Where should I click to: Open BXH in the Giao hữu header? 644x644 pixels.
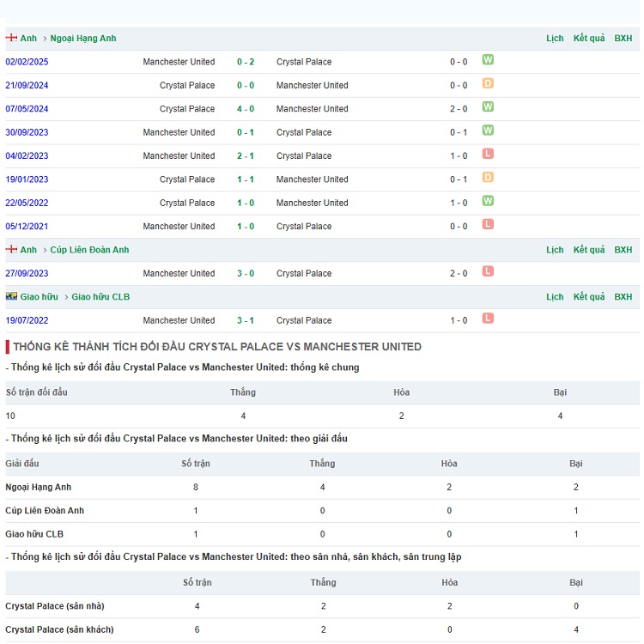pos(623,297)
